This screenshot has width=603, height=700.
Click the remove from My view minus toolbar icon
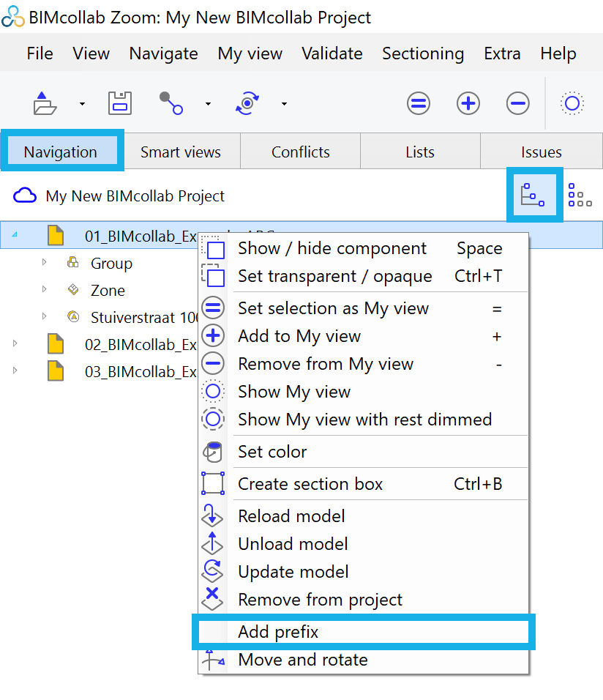click(x=518, y=103)
